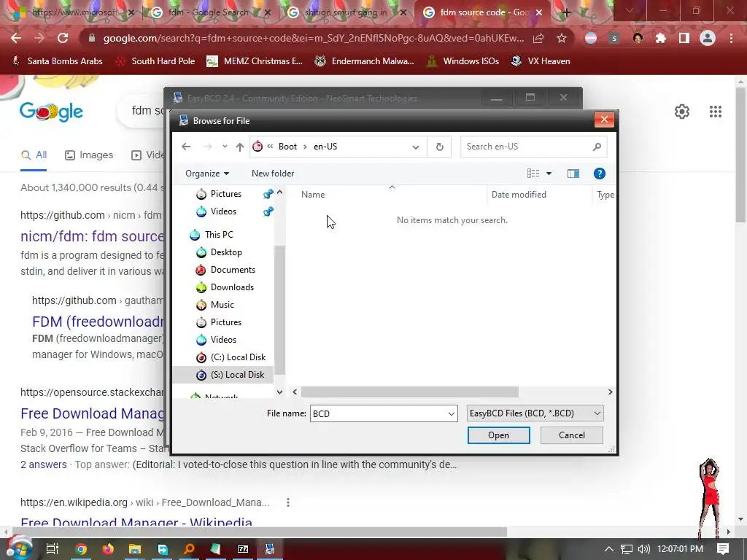
Task: Click the File name input box
Action: click(379, 413)
